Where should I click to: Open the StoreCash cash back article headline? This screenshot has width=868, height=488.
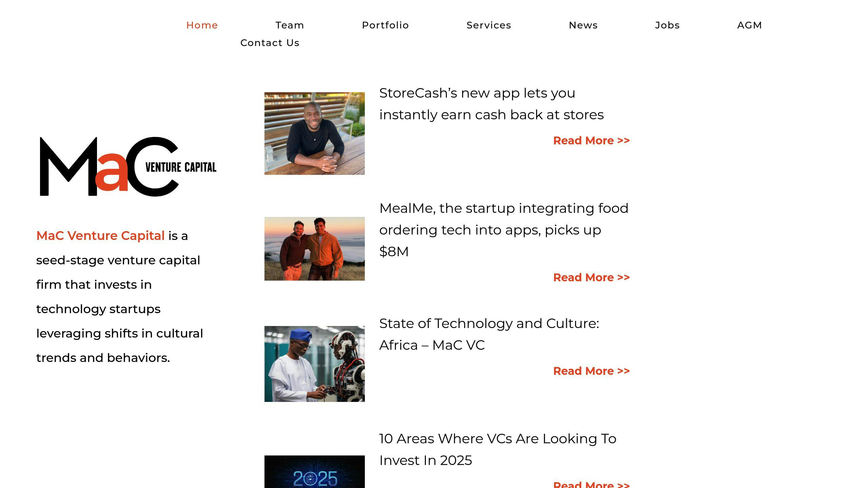[x=491, y=104]
